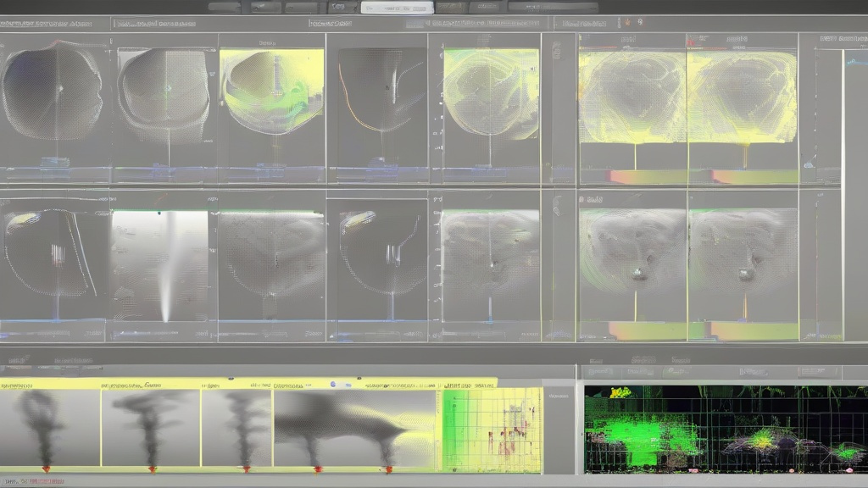
Task: Click the dark marker inside gray mesh panel
Action: (637, 274)
